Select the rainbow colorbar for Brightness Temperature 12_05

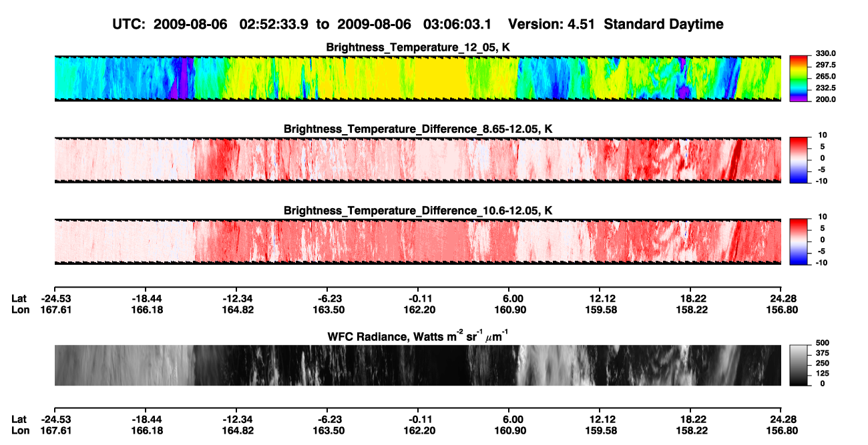(798, 78)
